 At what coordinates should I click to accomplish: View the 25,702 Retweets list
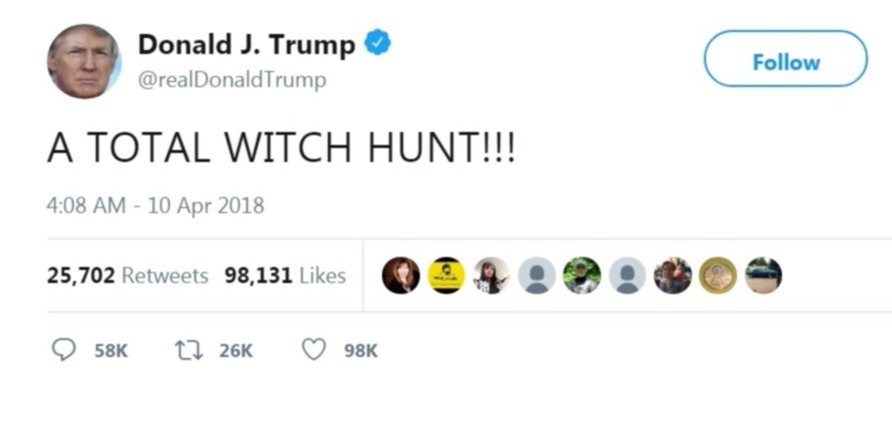coord(127,275)
